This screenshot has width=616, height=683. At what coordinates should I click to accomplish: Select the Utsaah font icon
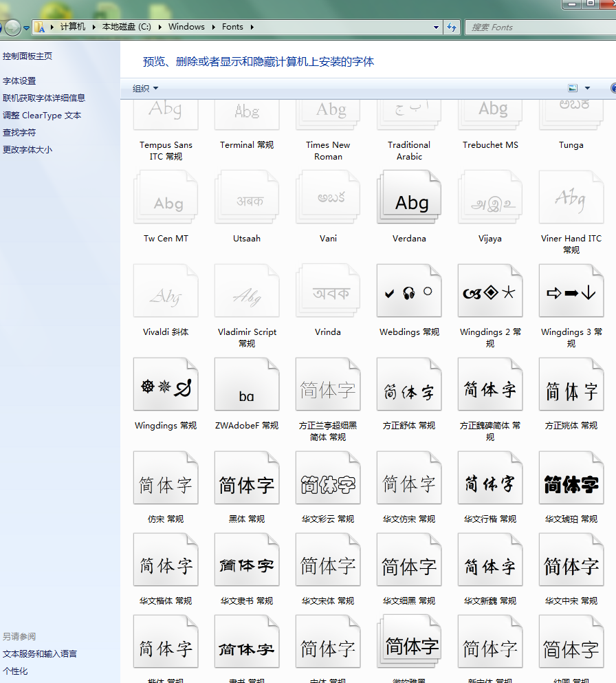coord(247,197)
